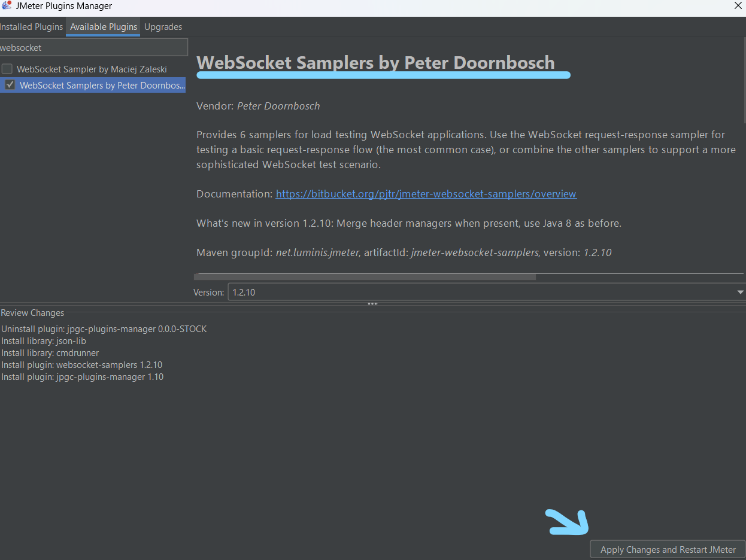
Task: Select the Peter Doornbosch plugin list entry name
Action: [x=102, y=86]
